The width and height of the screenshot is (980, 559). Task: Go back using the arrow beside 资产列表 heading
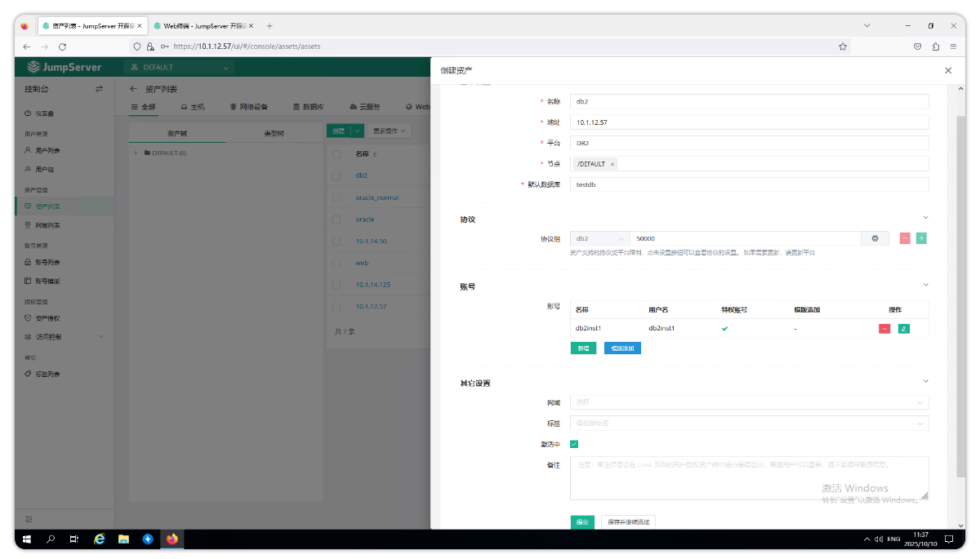[134, 89]
